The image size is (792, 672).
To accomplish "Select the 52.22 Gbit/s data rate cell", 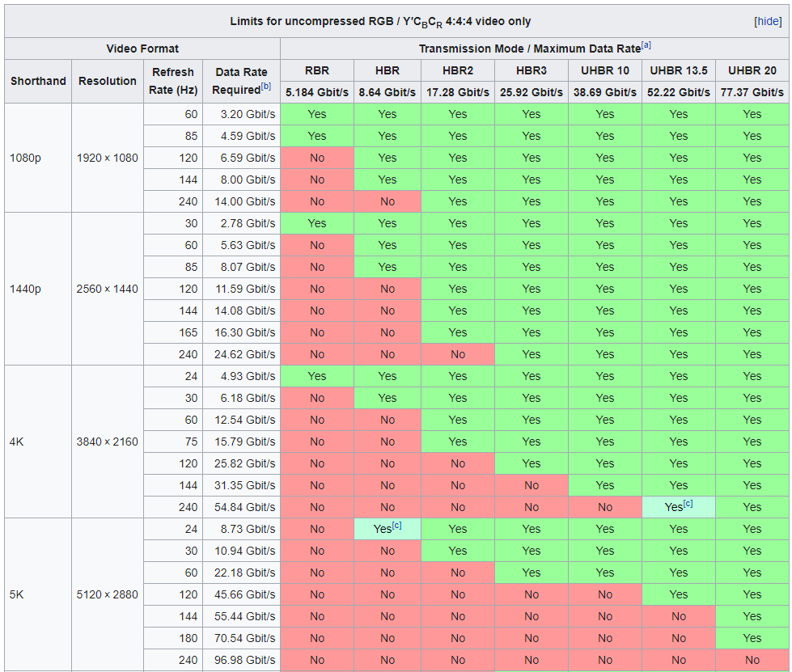I will click(679, 92).
